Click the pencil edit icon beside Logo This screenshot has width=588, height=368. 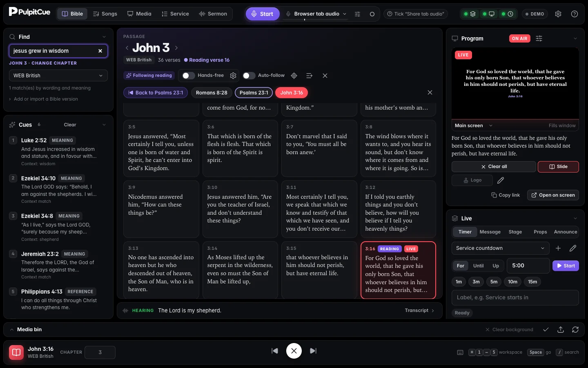(501, 180)
